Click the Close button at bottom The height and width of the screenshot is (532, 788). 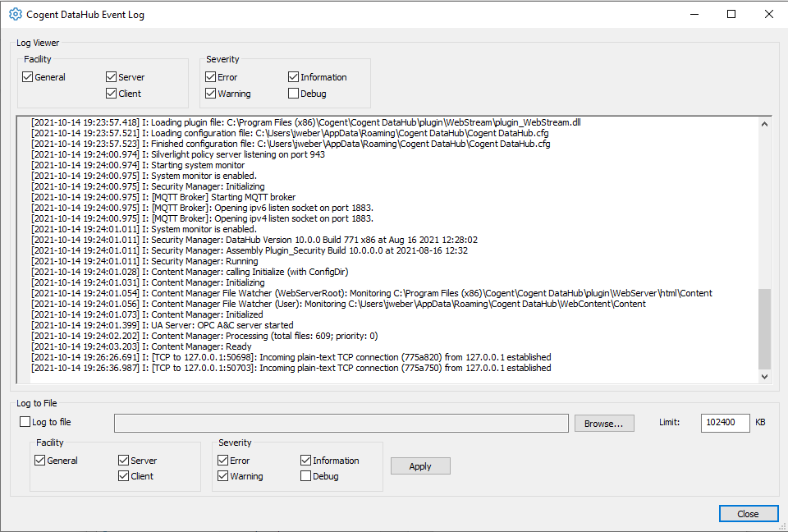[x=749, y=514]
